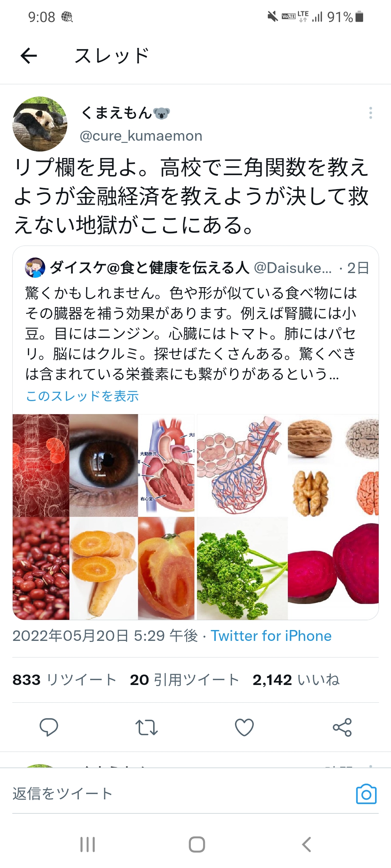View the 20 引用ツイート list
The width and height of the screenshot is (391, 868).
185,680
